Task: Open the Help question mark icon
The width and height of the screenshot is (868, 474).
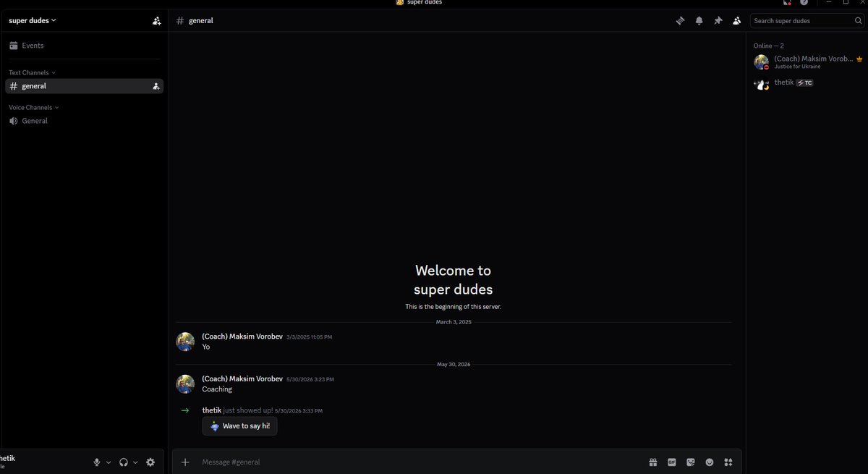Action: point(804,2)
